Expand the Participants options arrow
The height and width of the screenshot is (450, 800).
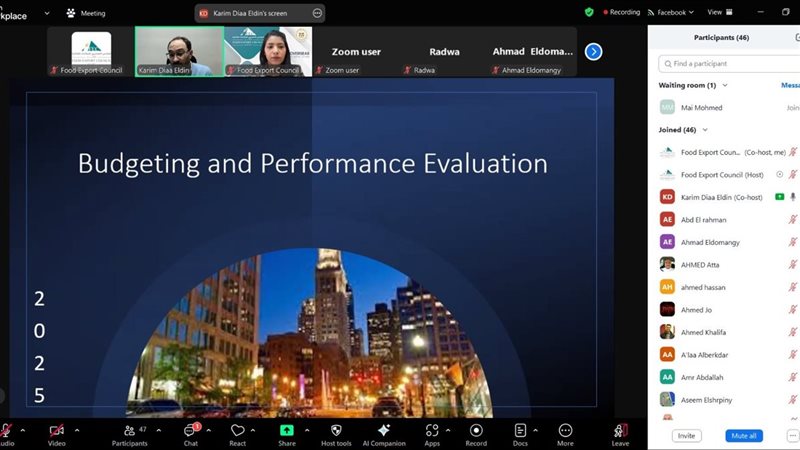[x=159, y=430]
